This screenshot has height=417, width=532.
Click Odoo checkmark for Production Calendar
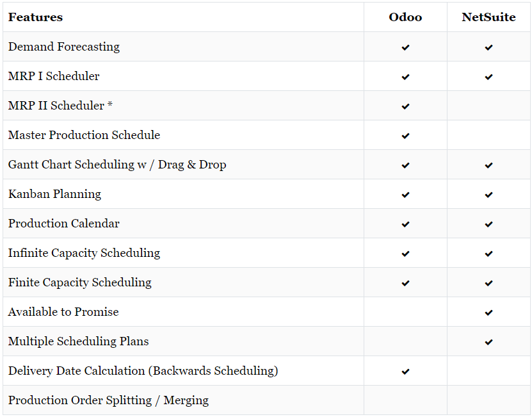(405, 224)
